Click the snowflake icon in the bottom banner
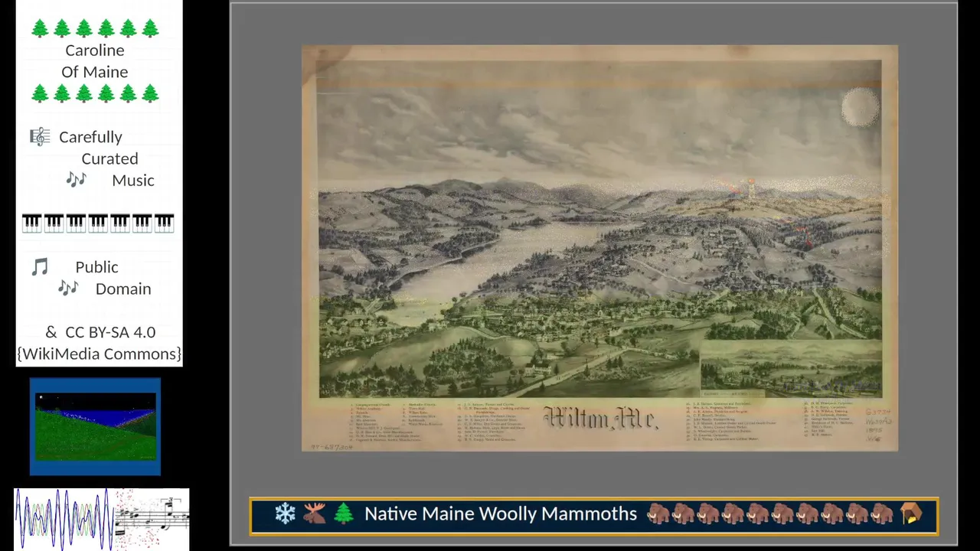This screenshot has width=980, height=551. click(286, 514)
